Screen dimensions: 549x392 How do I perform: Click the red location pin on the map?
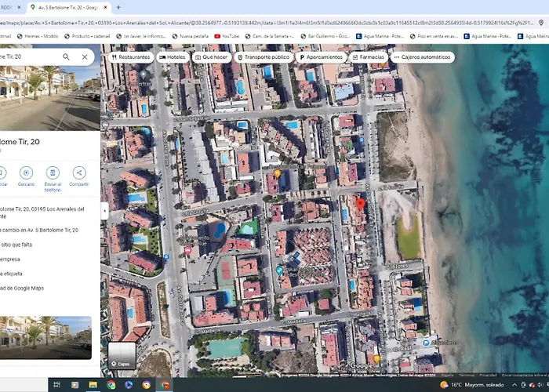click(x=360, y=204)
